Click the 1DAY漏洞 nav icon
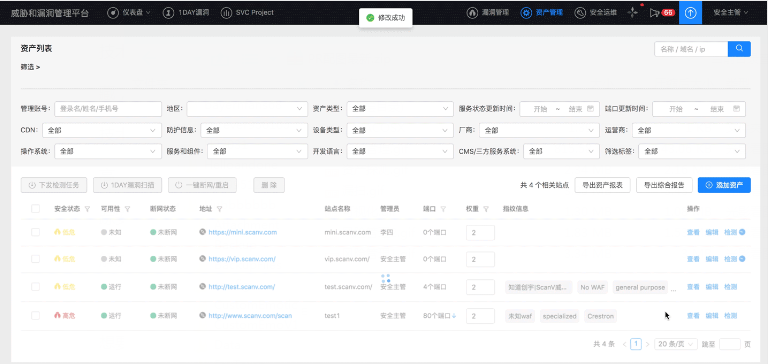Image resolution: width=768 pixels, height=364 pixels. [168, 13]
